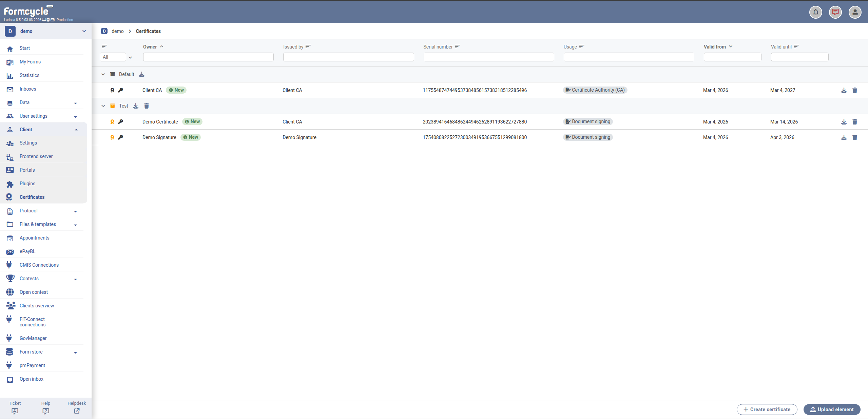Click the red feedback chat icon
The height and width of the screenshot is (419, 868).
(835, 12)
